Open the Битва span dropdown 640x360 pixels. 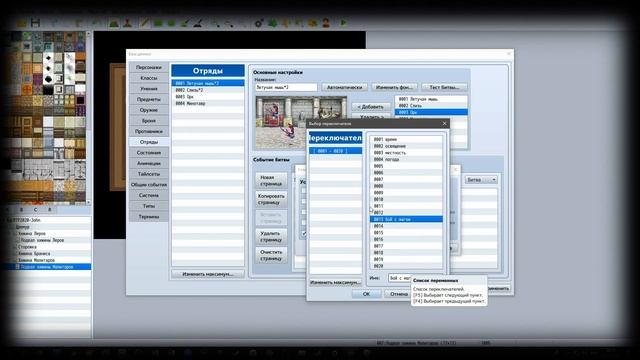[481, 180]
